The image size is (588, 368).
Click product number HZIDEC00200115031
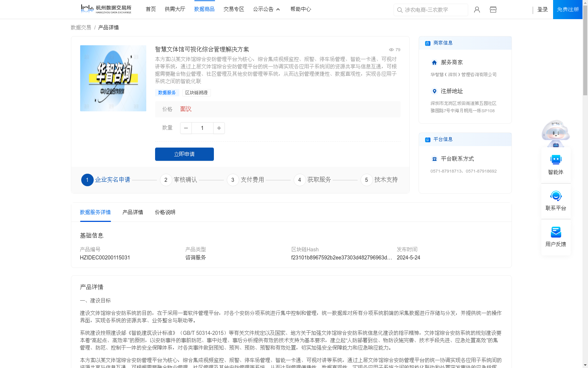click(x=105, y=258)
